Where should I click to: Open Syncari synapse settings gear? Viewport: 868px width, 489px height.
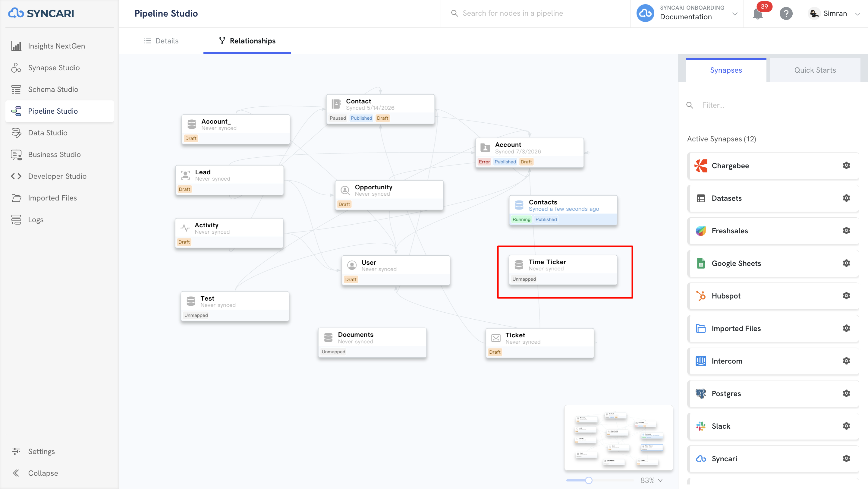coord(846,459)
